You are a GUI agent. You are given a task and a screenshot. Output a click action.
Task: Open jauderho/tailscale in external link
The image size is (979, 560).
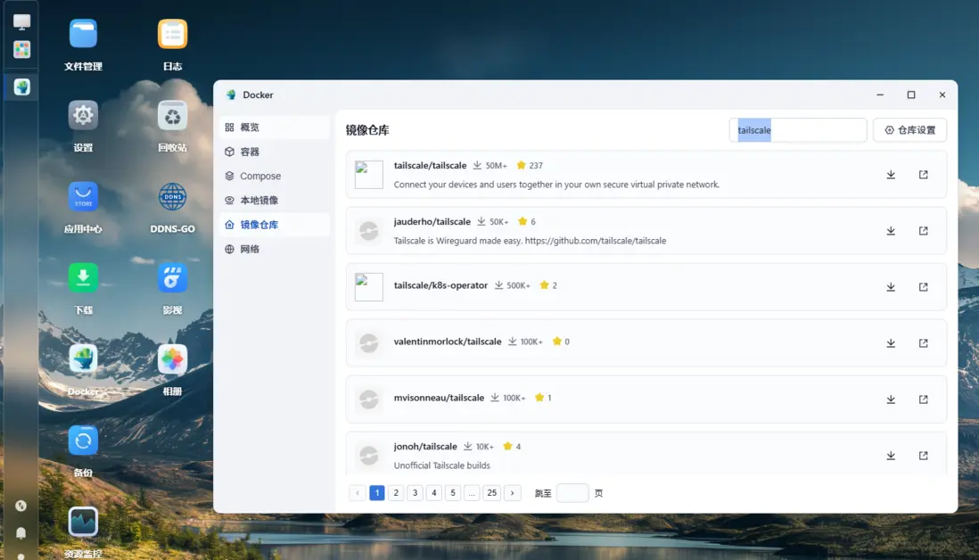[x=923, y=231]
